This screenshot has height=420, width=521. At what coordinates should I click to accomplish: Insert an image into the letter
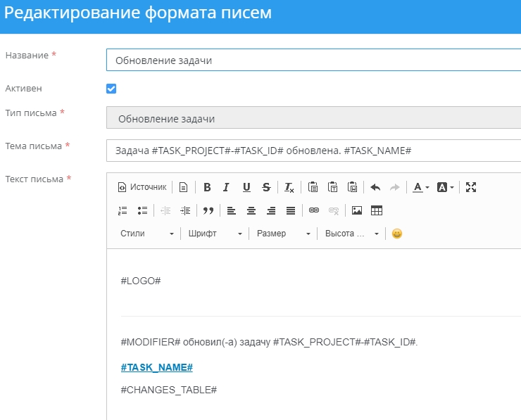click(357, 210)
